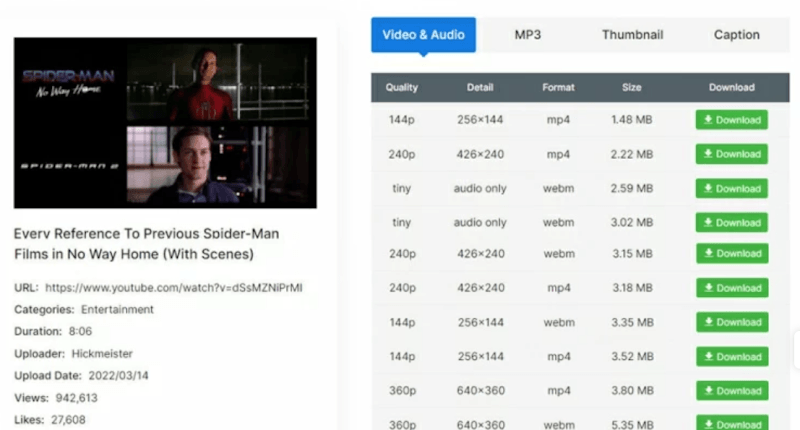The width and height of the screenshot is (800, 430).
Task: Click the Quality column header
Action: pos(402,87)
